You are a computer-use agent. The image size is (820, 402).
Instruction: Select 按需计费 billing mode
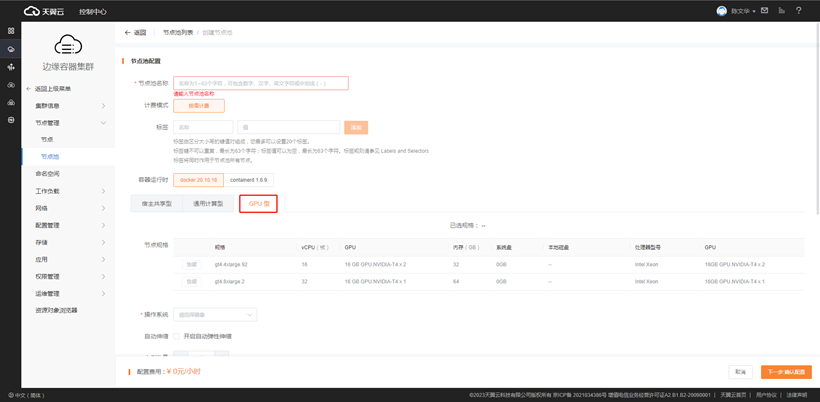pyautogui.click(x=199, y=106)
